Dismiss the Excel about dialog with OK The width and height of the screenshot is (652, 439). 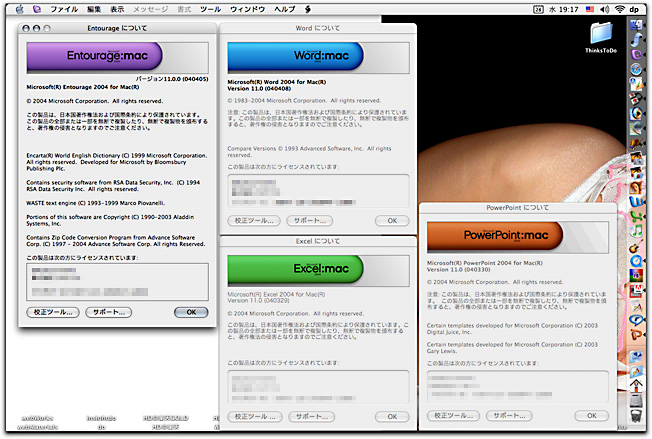384,416
